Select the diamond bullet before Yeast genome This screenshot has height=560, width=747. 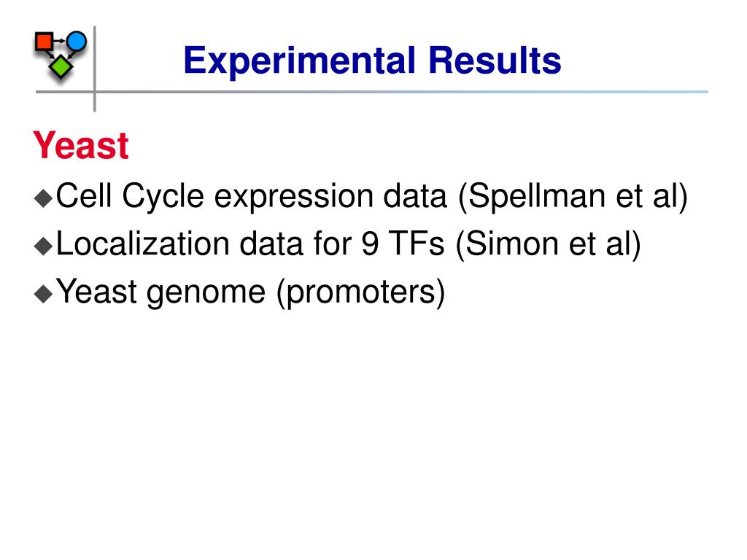point(43,294)
